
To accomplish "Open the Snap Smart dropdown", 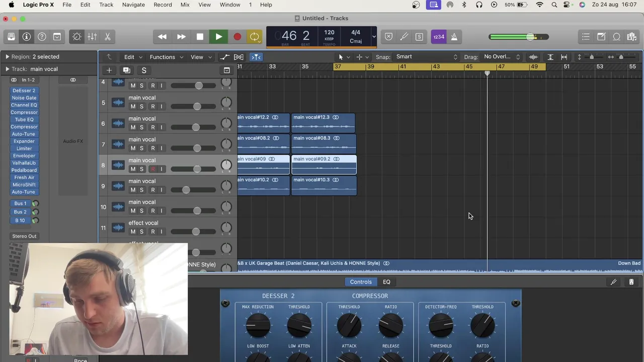I will (427, 57).
